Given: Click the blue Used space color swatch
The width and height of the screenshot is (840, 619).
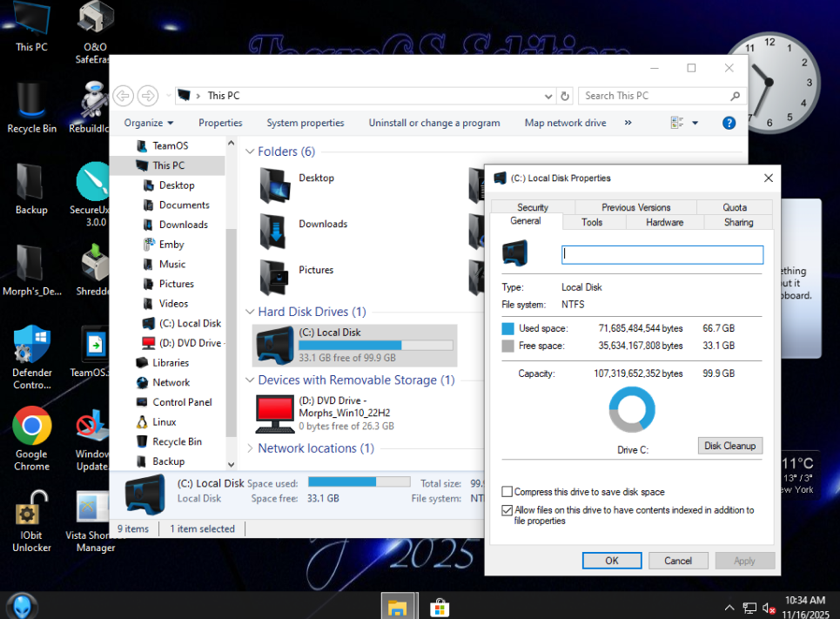Looking at the screenshot, I should coord(508,329).
